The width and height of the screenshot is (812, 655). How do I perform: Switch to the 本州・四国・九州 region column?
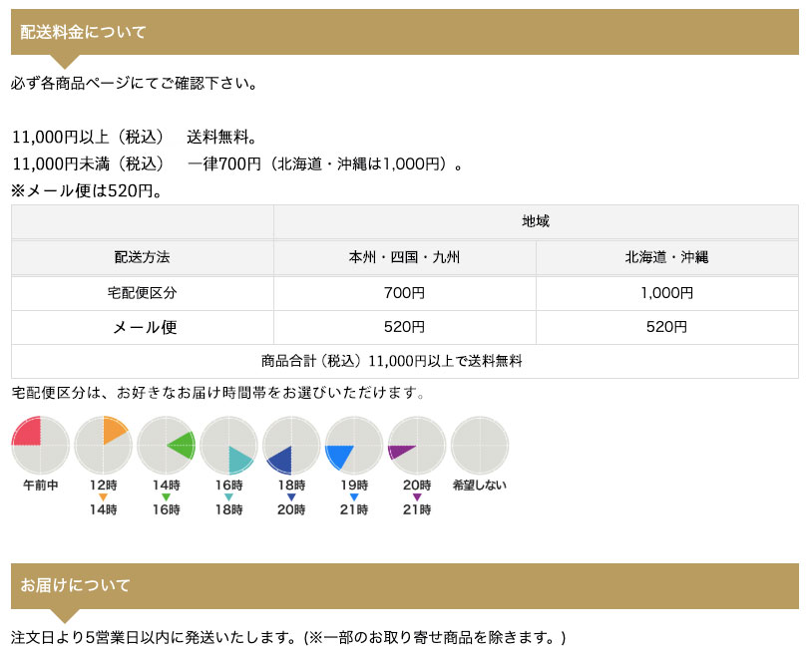point(404,257)
